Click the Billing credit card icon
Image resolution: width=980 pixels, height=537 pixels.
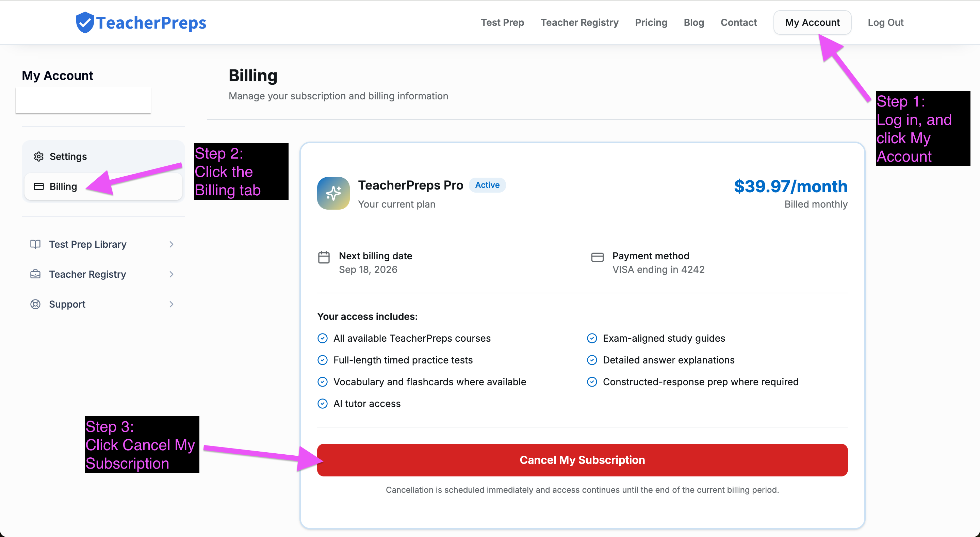click(x=38, y=186)
